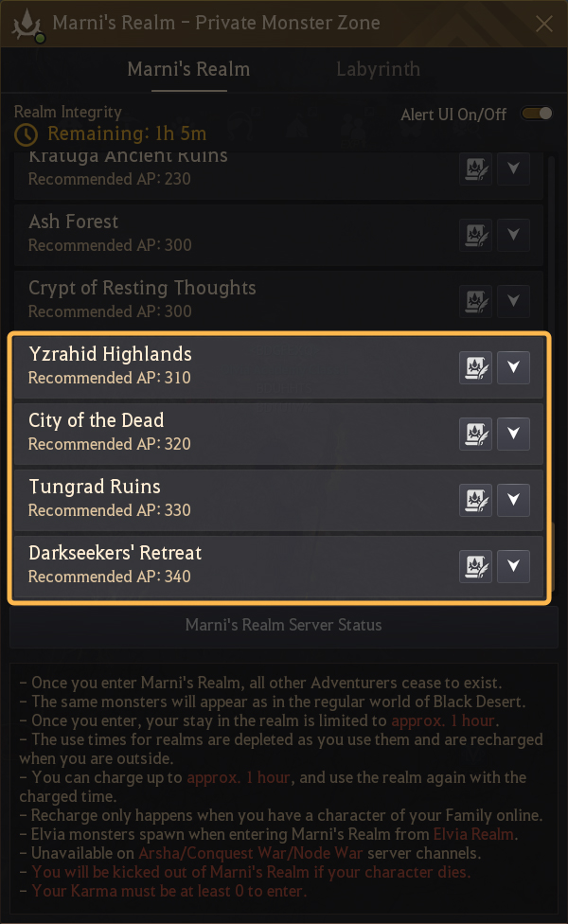The width and height of the screenshot is (568, 924).
Task: Click the memo icon for Yzrahid Highlands
Action: click(x=476, y=367)
